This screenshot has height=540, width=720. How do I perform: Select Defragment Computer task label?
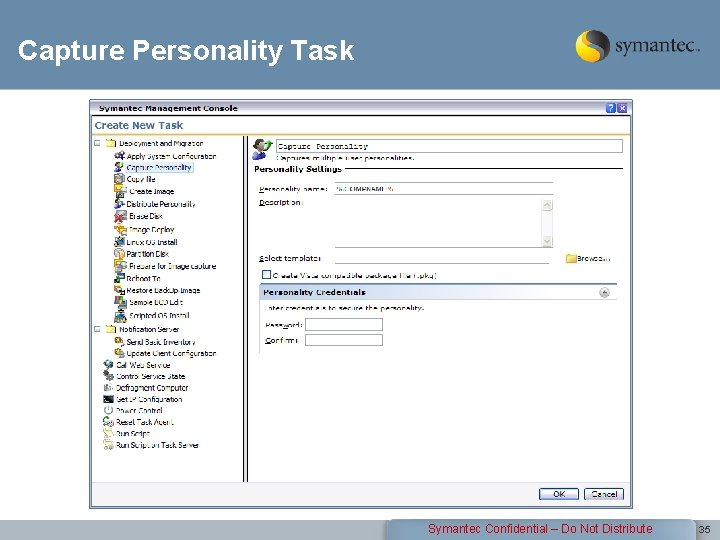coord(152,388)
